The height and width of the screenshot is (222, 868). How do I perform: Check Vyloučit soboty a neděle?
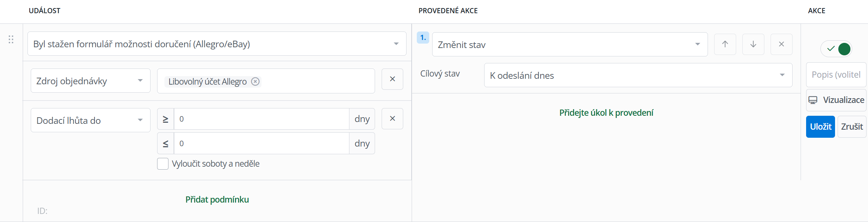tap(163, 164)
